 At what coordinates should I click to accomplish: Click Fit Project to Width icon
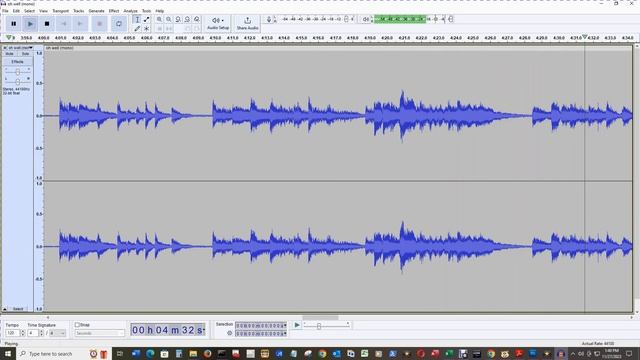pyautogui.click(x=187, y=19)
